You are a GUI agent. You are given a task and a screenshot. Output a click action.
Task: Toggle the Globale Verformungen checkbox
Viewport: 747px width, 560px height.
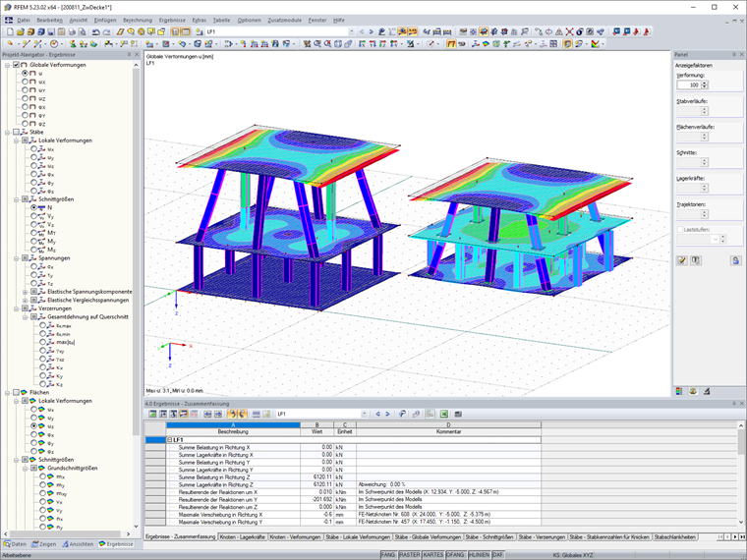point(16,65)
